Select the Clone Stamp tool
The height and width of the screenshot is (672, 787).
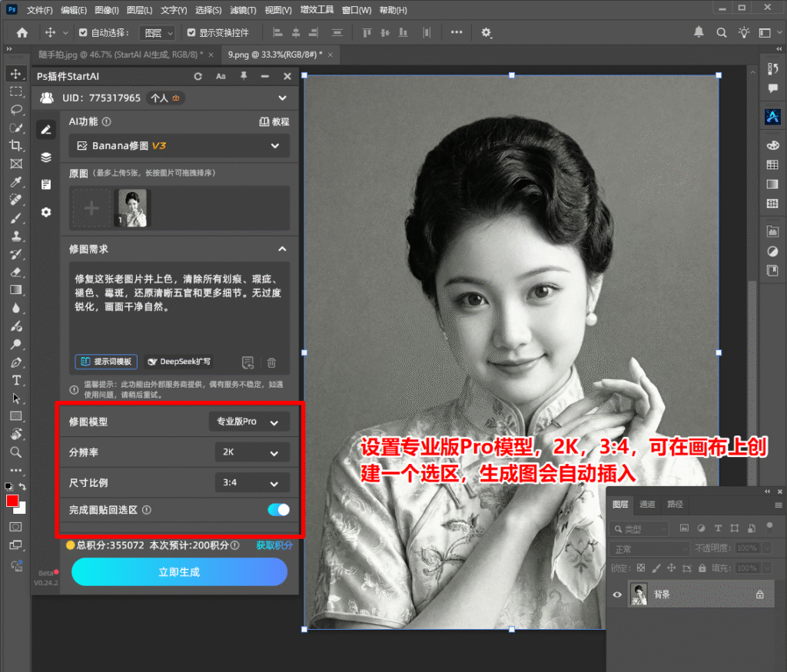[16, 237]
